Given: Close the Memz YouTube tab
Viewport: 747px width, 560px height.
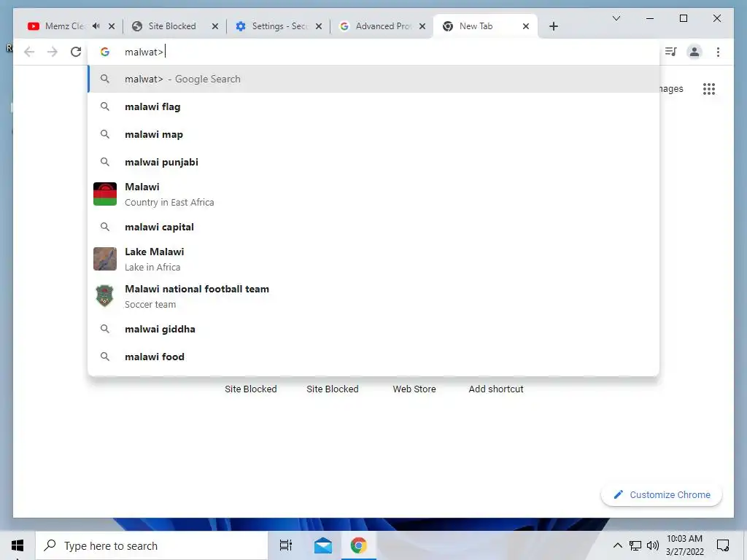Looking at the screenshot, I should (x=112, y=26).
